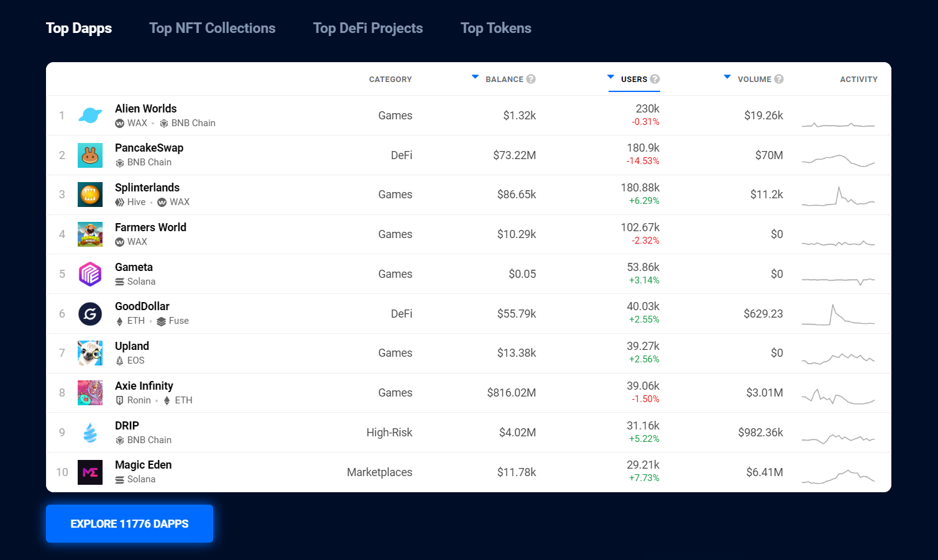Viewport: 938px width, 560px height.
Task: Sort table by Balance arrow
Action: 475,77
